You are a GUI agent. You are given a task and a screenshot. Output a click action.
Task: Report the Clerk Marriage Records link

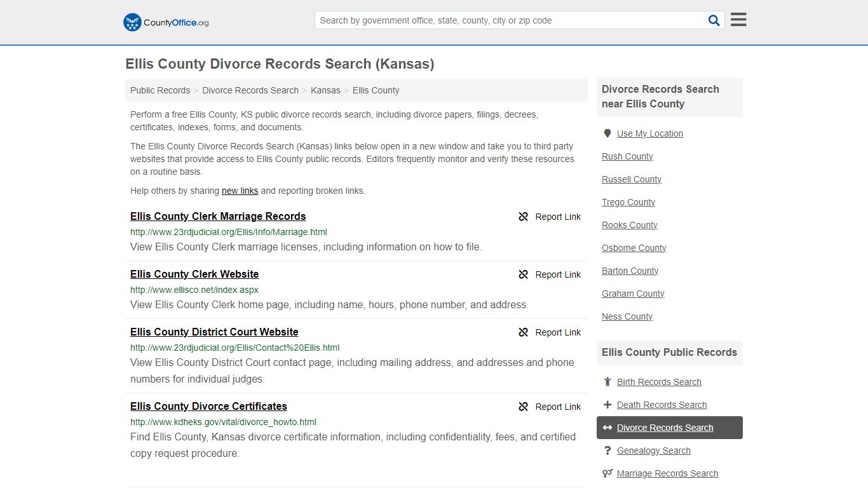click(550, 217)
